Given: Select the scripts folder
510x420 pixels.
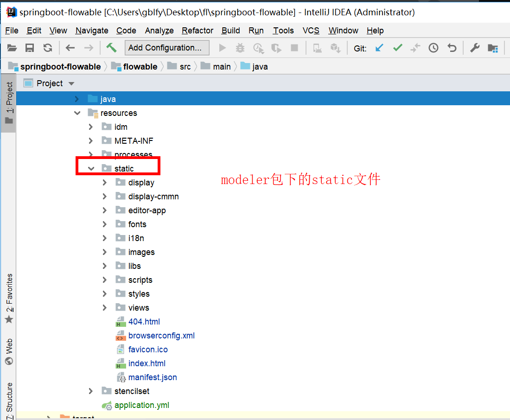Looking at the screenshot, I should [x=140, y=280].
